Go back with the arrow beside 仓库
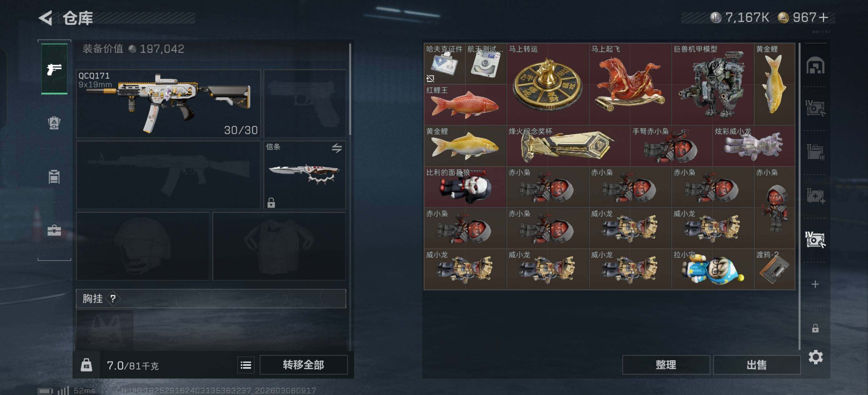 pos(46,17)
